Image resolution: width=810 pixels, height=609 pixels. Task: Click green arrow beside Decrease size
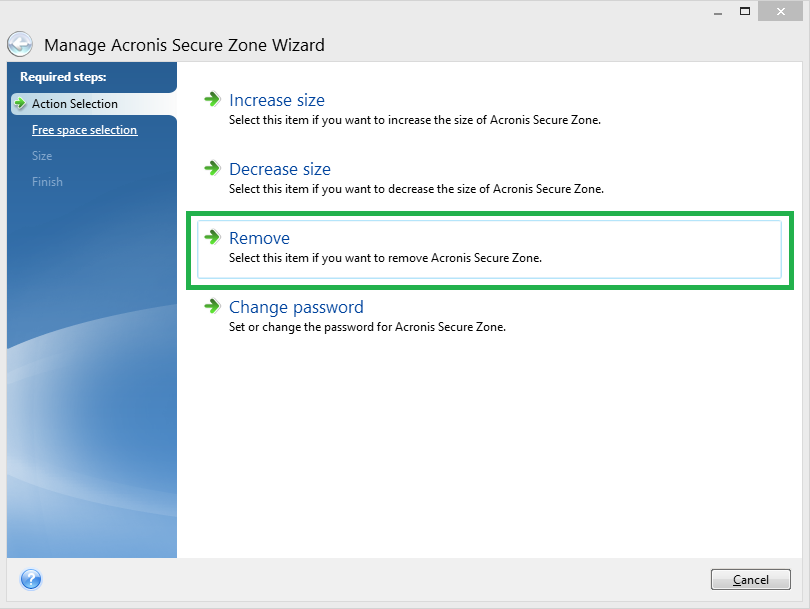point(212,168)
